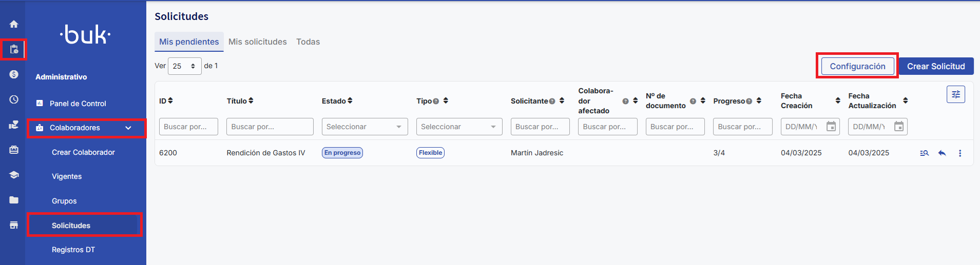Screen dimensions: 980x265
Task: Open the clipboard administrative icon in rail
Action: (14, 50)
